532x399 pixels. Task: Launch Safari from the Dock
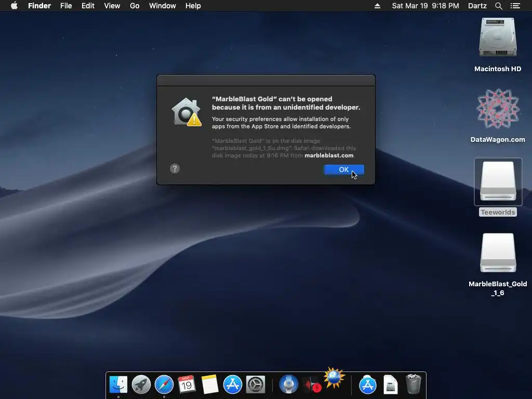pyautogui.click(x=164, y=384)
